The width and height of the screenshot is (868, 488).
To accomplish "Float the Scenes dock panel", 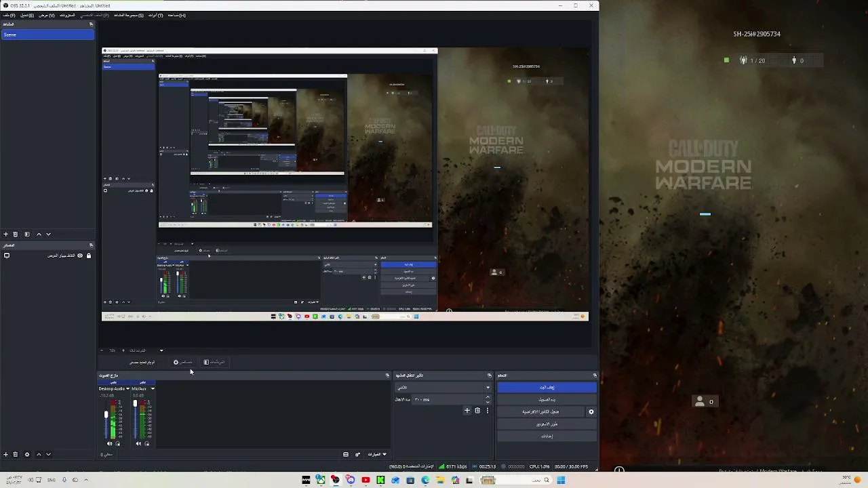I will [91, 24].
